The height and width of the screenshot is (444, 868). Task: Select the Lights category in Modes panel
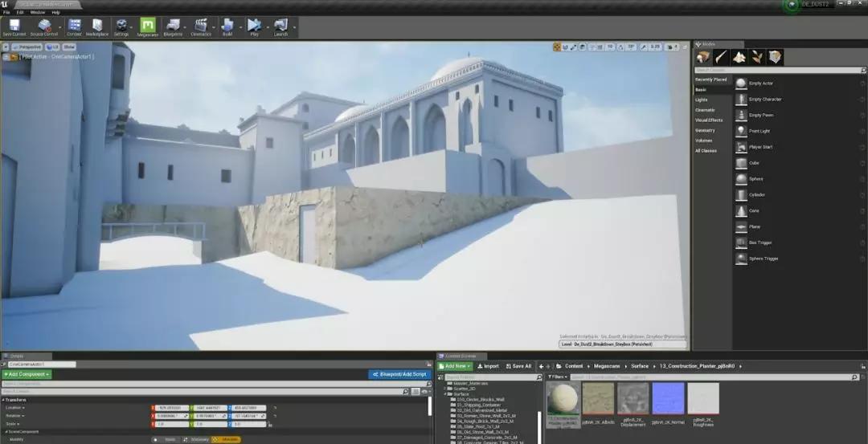(x=702, y=100)
